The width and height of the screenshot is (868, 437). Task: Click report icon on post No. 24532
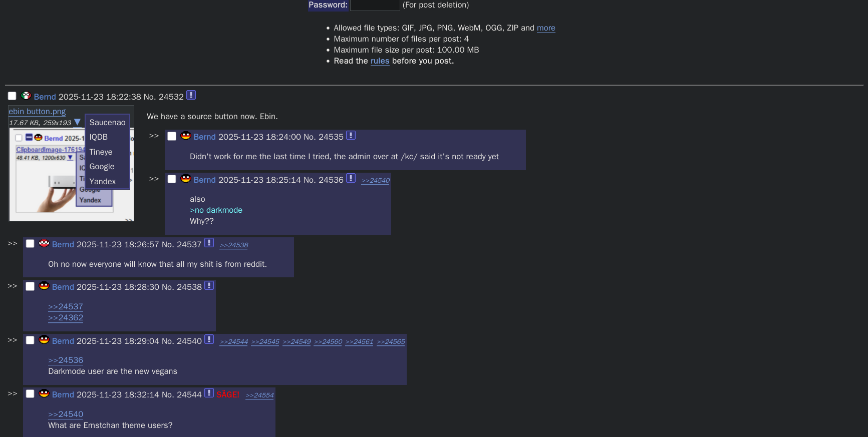tap(191, 95)
